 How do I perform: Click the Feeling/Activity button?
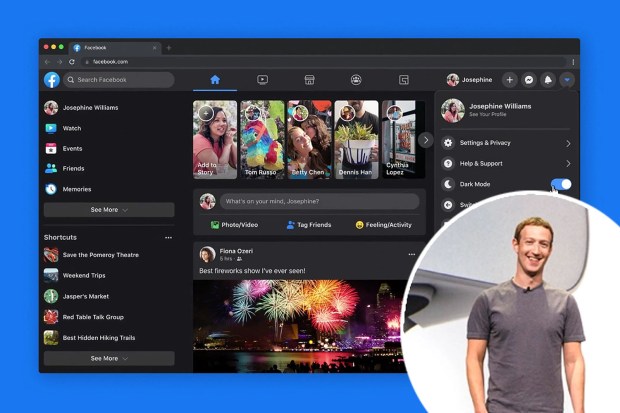384,225
